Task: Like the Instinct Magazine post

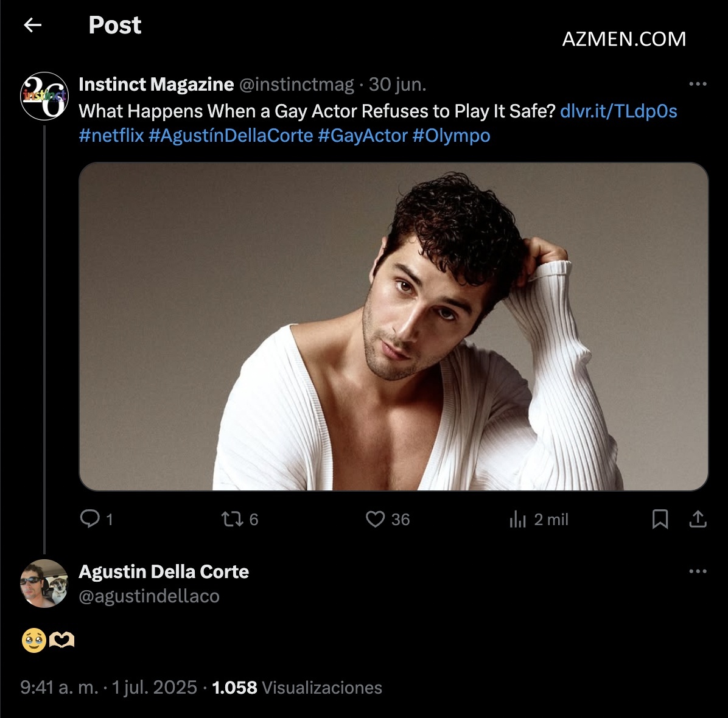Action: click(x=375, y=519)
